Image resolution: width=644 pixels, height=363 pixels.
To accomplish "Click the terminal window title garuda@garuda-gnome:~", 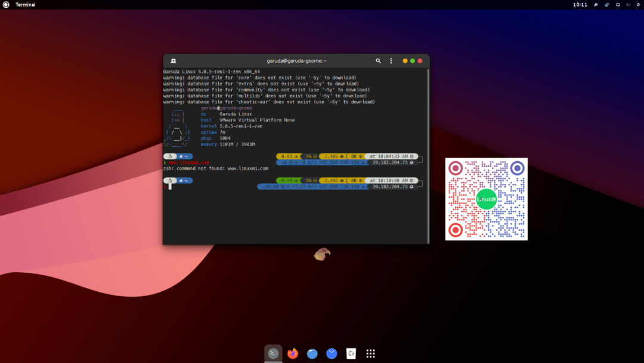I will tap(296, 61).
